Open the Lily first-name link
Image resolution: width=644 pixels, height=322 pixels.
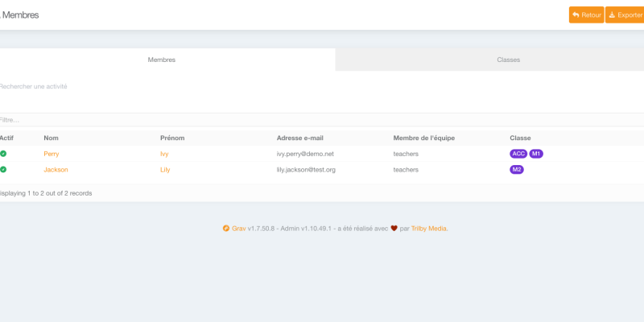[165, 170]
